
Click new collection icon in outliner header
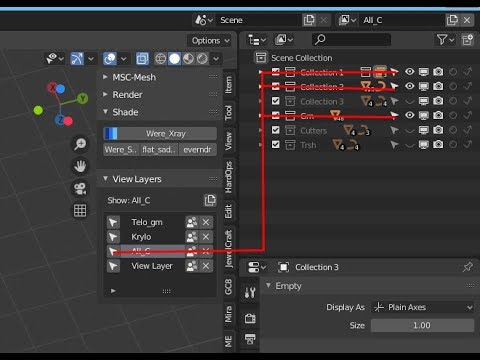pos(467,40)
